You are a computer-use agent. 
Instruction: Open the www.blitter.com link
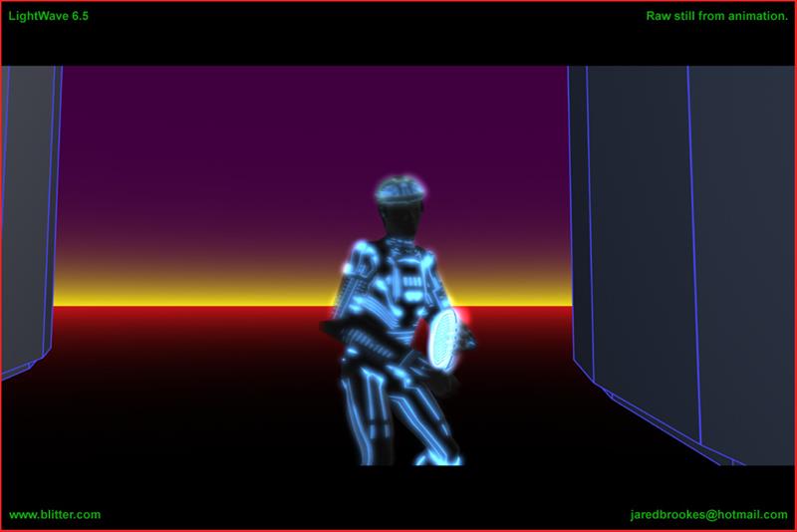coord(55,515)
